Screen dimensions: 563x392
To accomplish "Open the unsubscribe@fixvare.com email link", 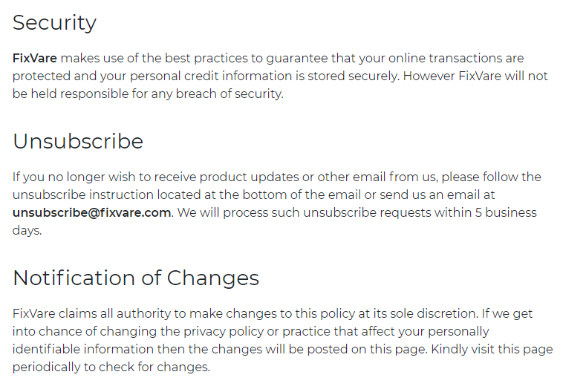I will [x=91, y=212].
